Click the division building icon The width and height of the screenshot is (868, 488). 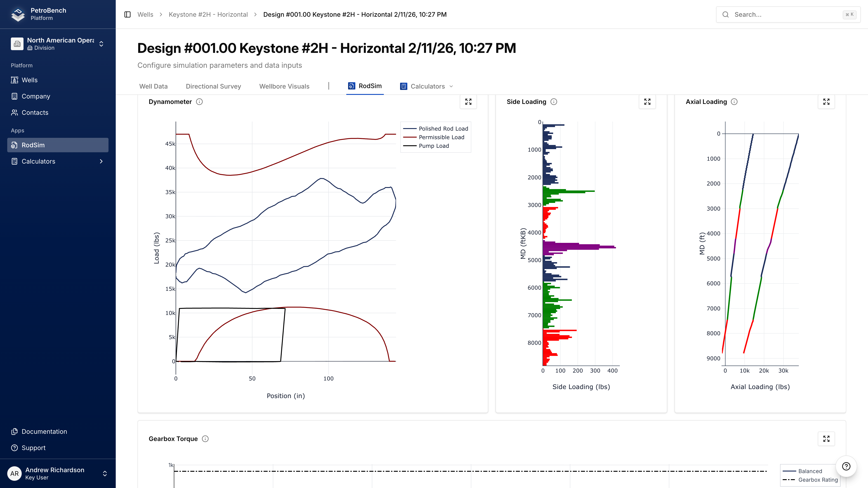point(17,44)
